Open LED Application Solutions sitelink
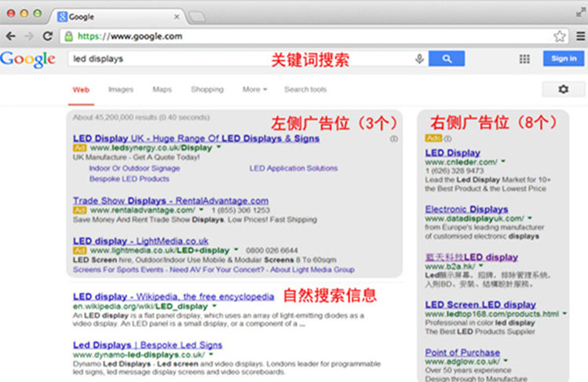Screen dimensions: 588x382 [294, 168]
